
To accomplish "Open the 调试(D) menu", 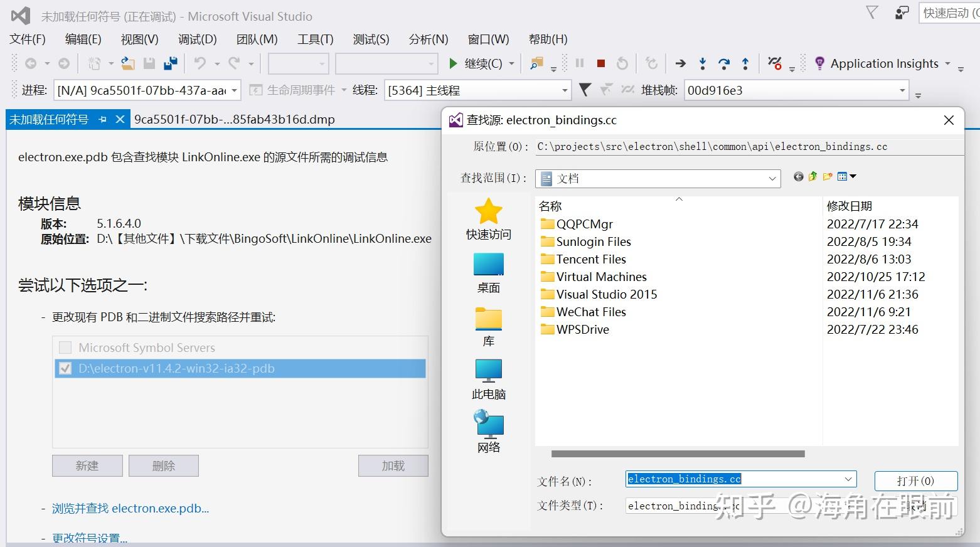I will click(x=197, y=39).
